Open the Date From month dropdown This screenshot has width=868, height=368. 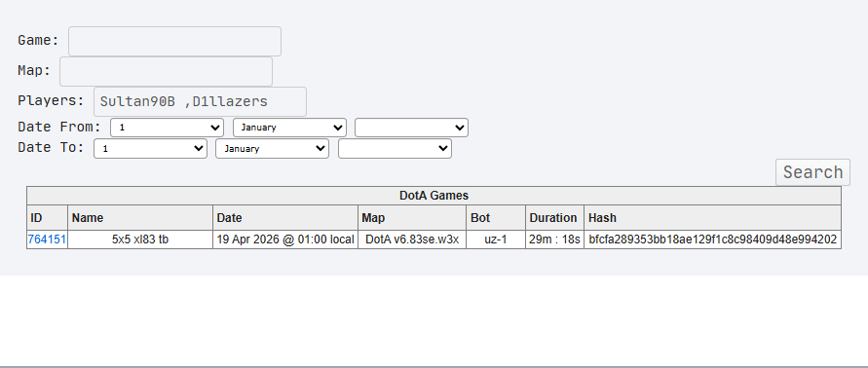coord(289,128)
